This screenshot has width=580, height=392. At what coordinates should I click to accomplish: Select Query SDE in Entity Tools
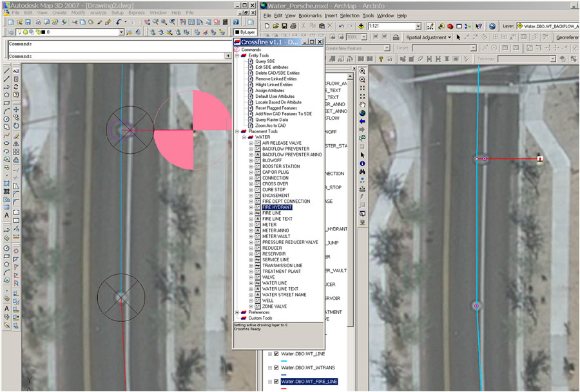[x=266, y=61]
